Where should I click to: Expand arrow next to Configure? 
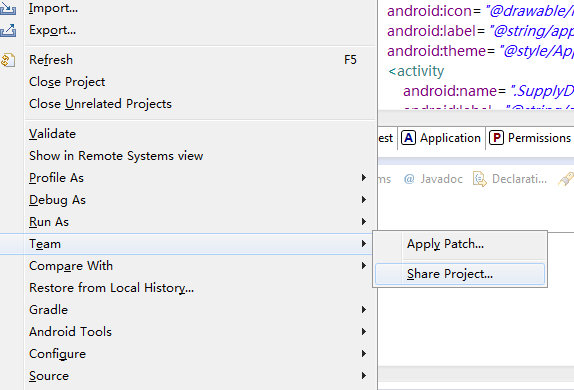[364, 353]
